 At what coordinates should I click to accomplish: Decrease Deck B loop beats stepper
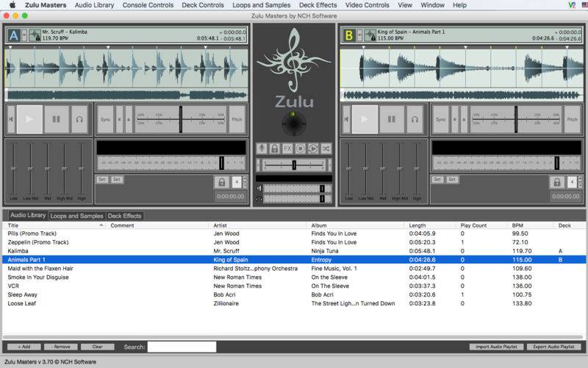pos(580,185)
